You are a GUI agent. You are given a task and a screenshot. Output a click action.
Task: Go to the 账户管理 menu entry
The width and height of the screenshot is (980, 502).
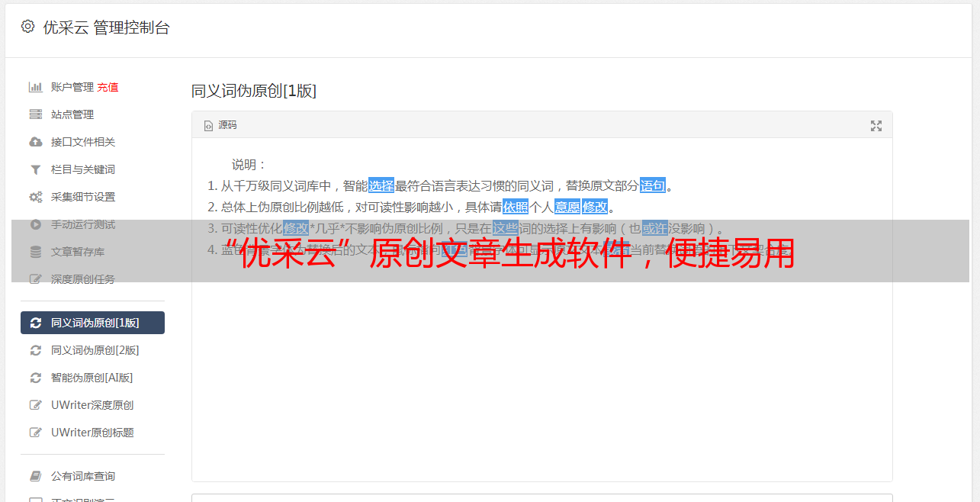72,87
